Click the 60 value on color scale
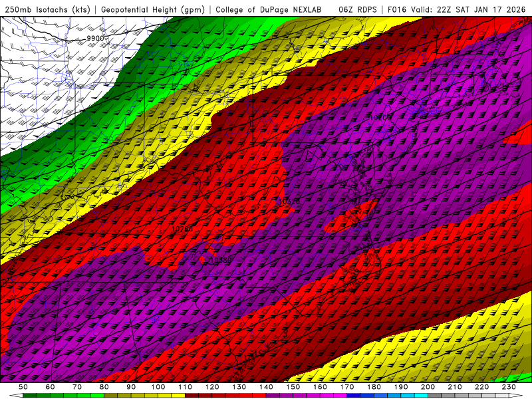532x399 pixels. tap(51, 387)
